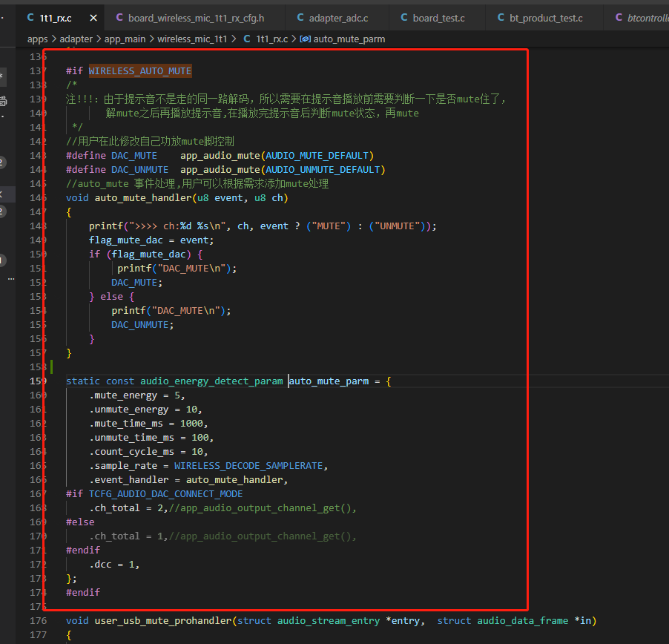Viewport: 669px width, 644px height.
Task: Open the partially visible btcontroller tab
Action: coord(642,18)
